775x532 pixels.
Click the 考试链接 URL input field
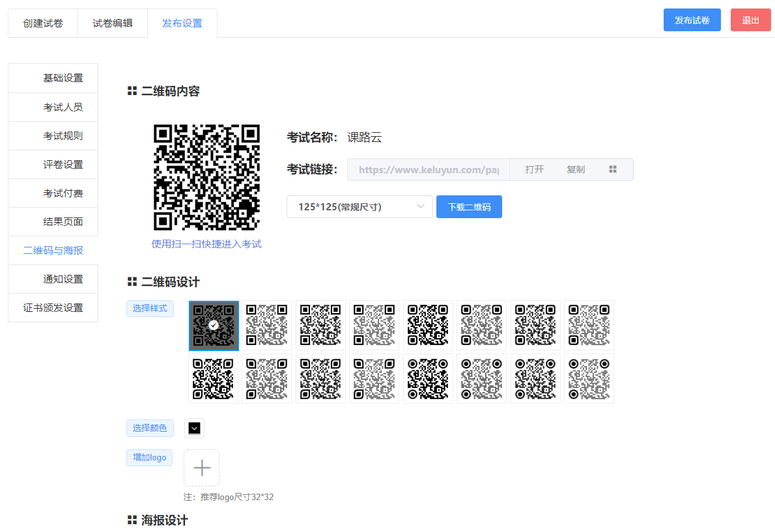[x=429, y=169]
